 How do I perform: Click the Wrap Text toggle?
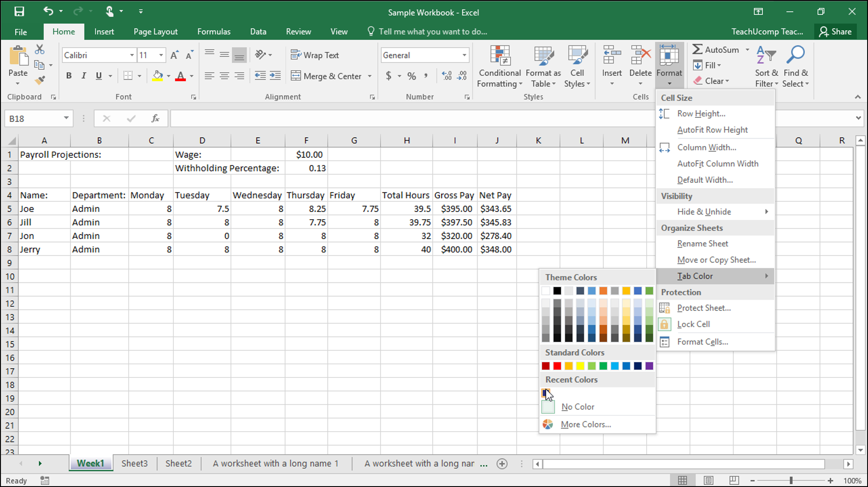coord(315,54)
